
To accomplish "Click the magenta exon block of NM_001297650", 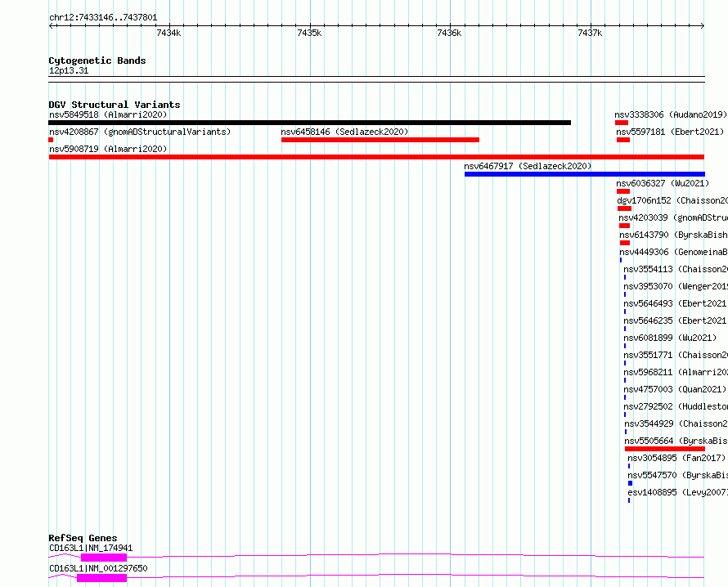I will point(101,578).
